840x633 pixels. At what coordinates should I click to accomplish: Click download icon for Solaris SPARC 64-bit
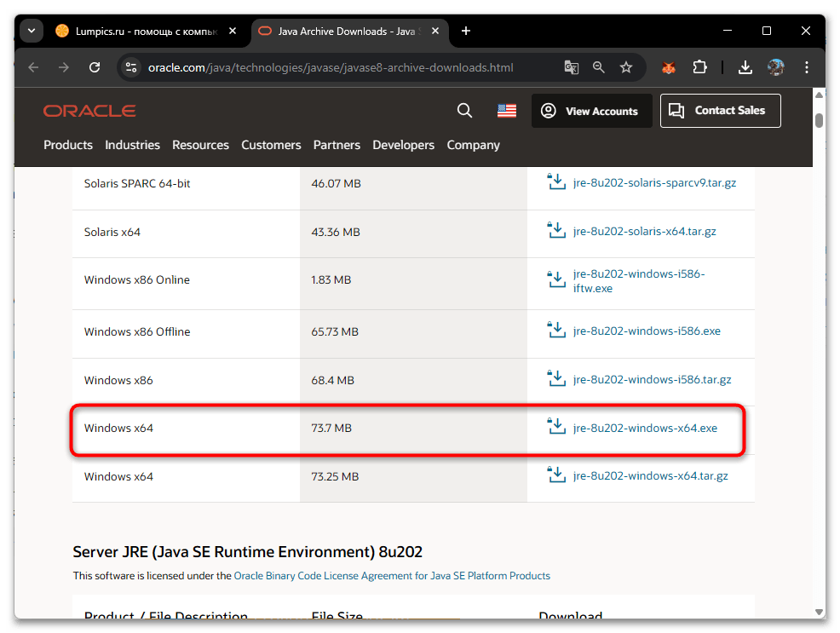coord(556,181)
